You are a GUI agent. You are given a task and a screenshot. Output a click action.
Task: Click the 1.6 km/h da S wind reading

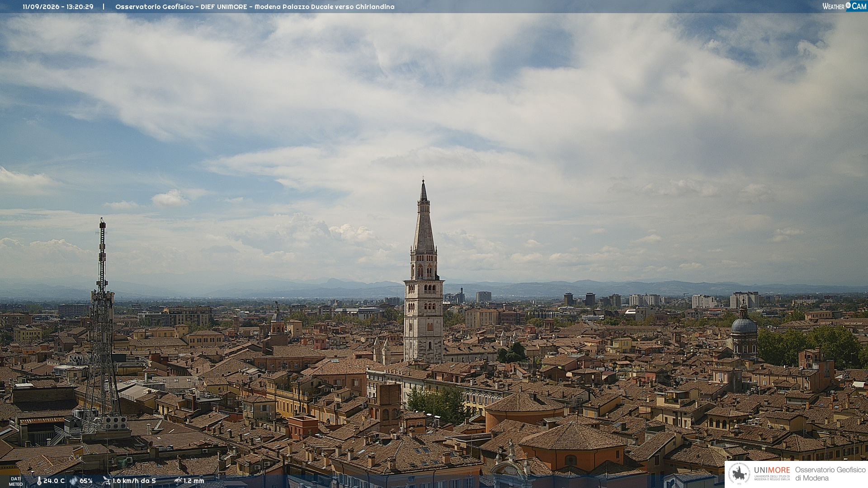pos(134,481)
